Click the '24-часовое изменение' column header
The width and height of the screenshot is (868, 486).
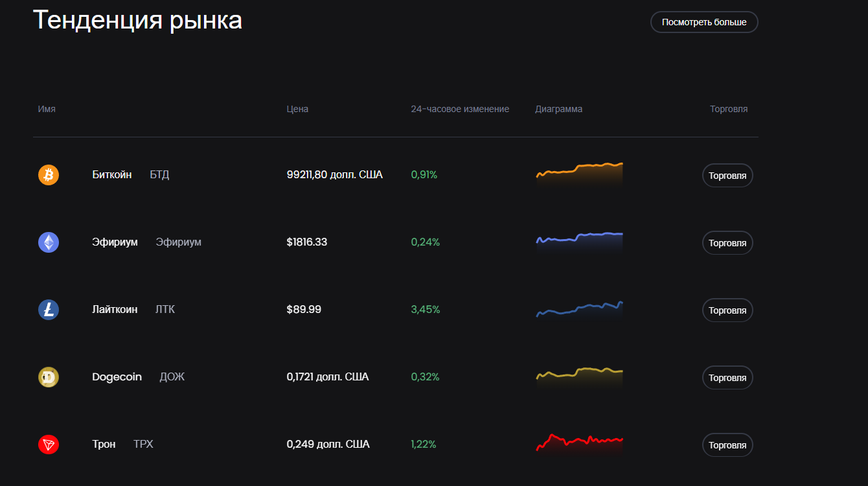(x=460, y=109)
